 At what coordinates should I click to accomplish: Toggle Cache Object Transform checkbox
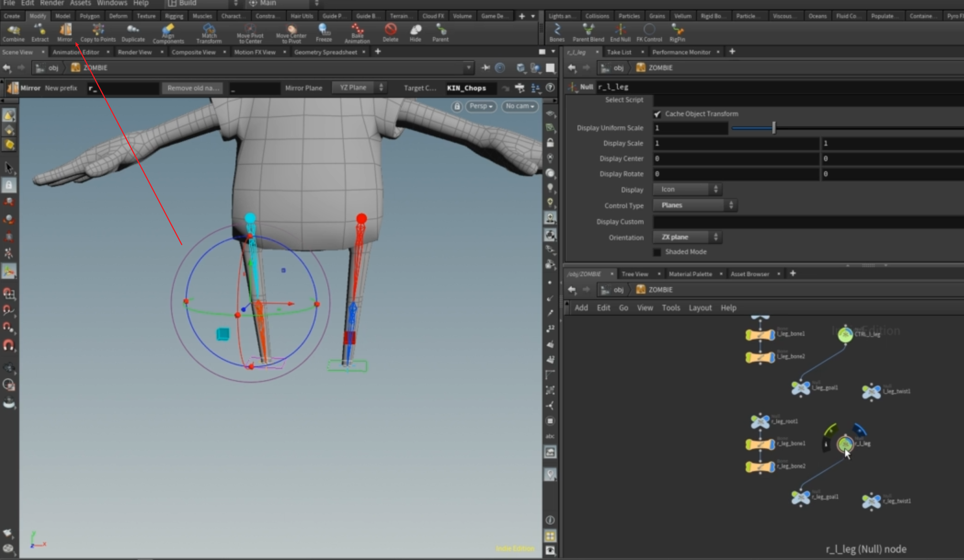[657, 114]
